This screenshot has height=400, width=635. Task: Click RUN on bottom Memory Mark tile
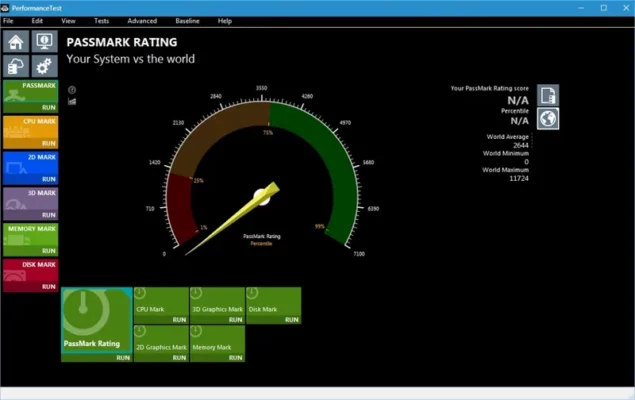click(235, 358)
